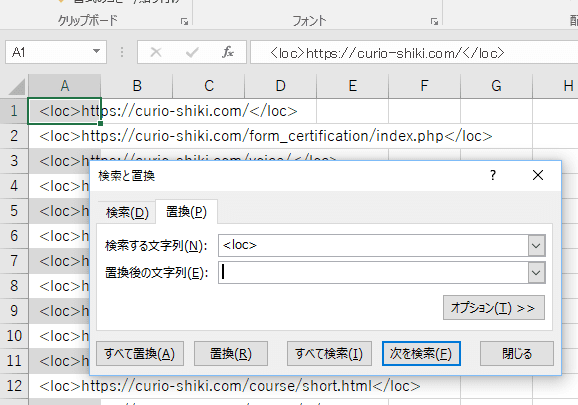This screenshot has height=405, width=578.
Task: Click the select all corner triangle
Action: (x=17, y=87)
